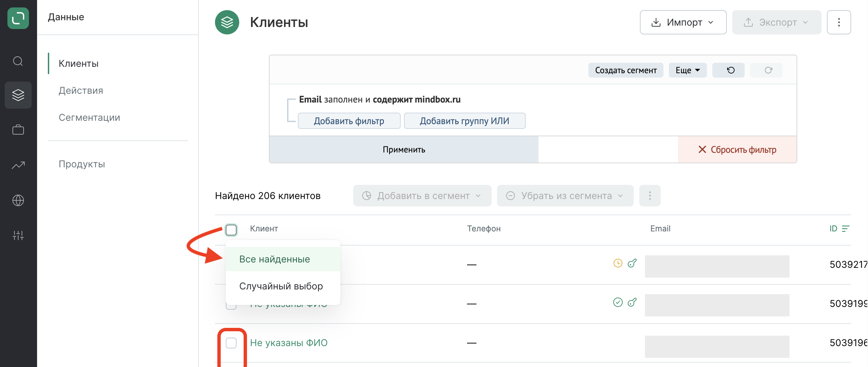Expand the Еще dropdown
This screenshot has width=868, height=367.
pos(688,70)
